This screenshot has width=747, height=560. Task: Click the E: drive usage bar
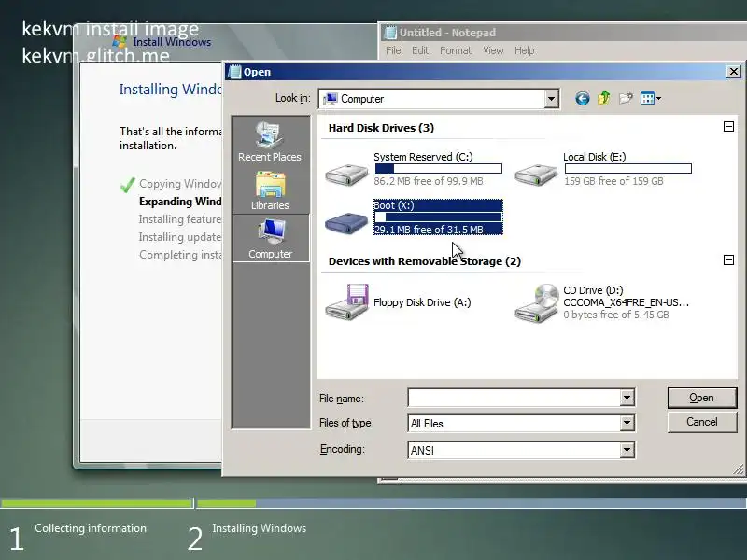coord(628,169)
